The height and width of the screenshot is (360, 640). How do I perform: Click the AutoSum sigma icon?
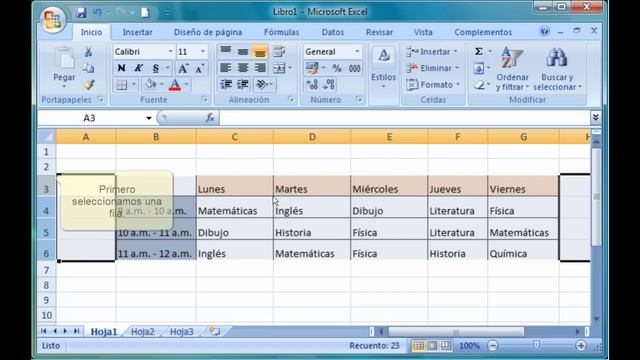pyautogui.click(x=478, y=51)
